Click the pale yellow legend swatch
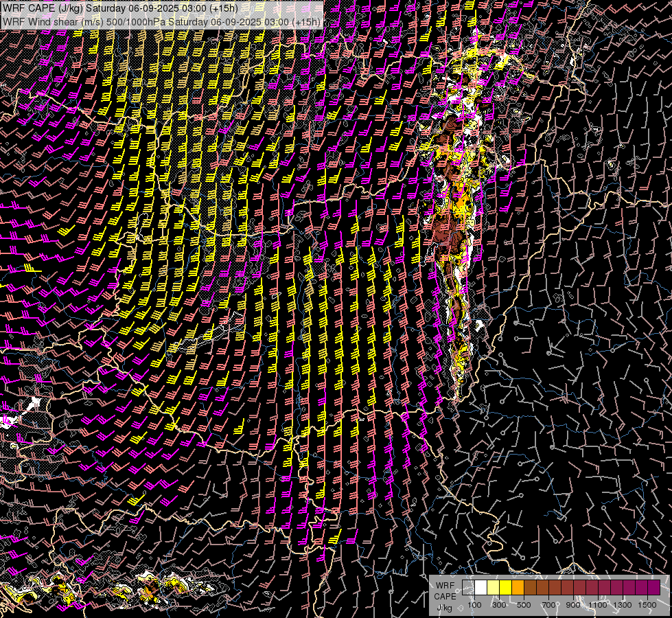This screenshot has height=618, width=672. tap(494, 588)
